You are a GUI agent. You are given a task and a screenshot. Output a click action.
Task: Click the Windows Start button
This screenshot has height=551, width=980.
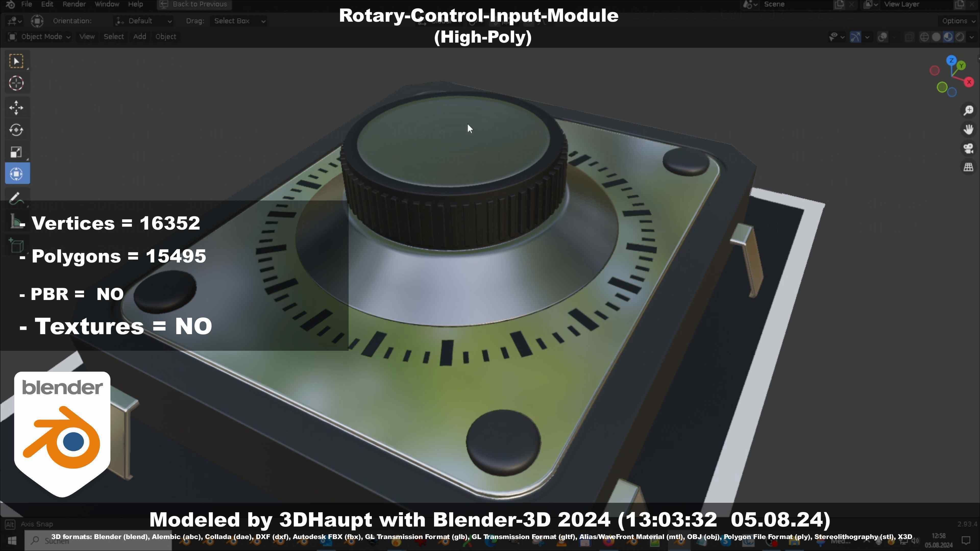click(12, 541)
